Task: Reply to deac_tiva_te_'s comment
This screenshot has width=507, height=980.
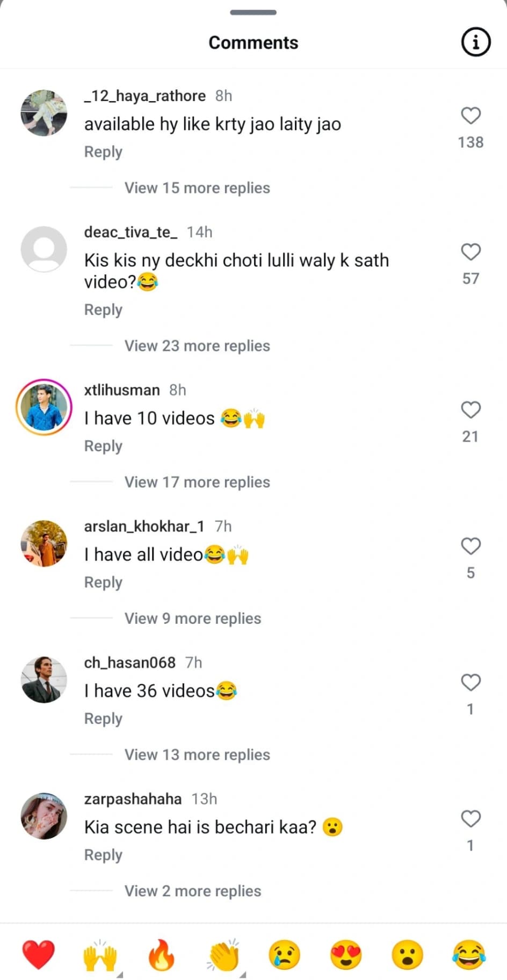Action: click(103, 310)
